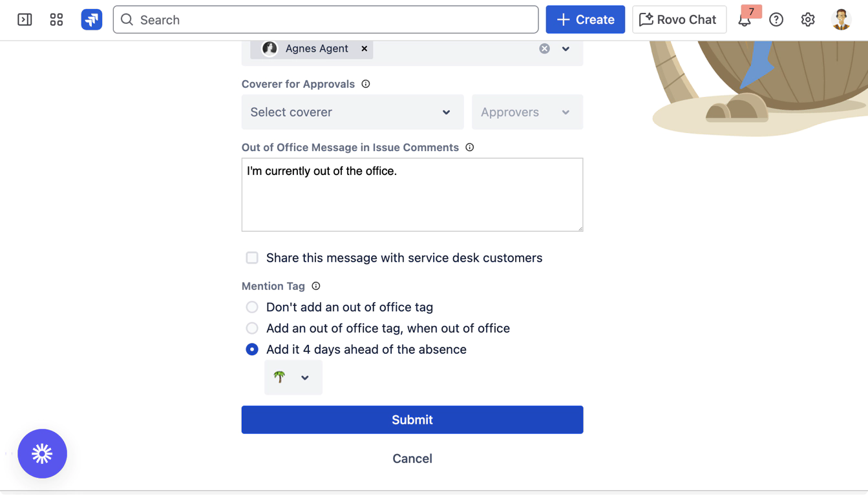Open the Approvers dropdown
Image resolution: width=868 pixels, height=496 pixels.
(x=527, y=112)
